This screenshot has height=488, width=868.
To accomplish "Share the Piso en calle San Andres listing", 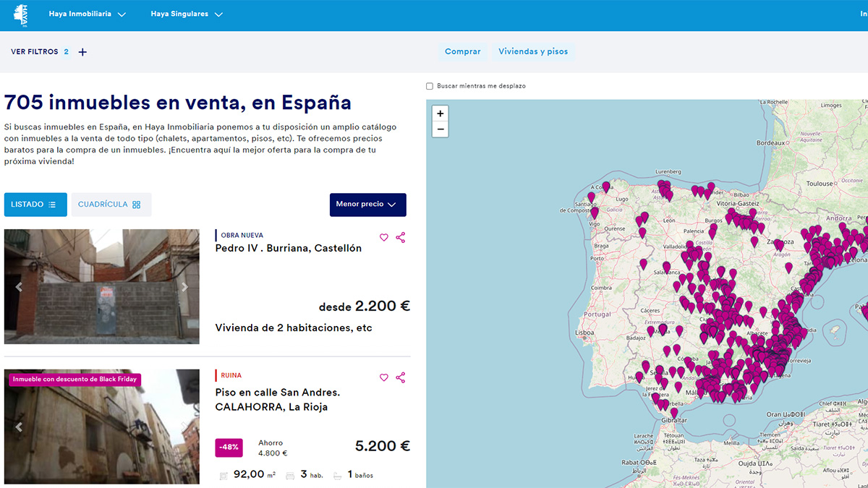I will pyautogui.click(x=401, y=377).
